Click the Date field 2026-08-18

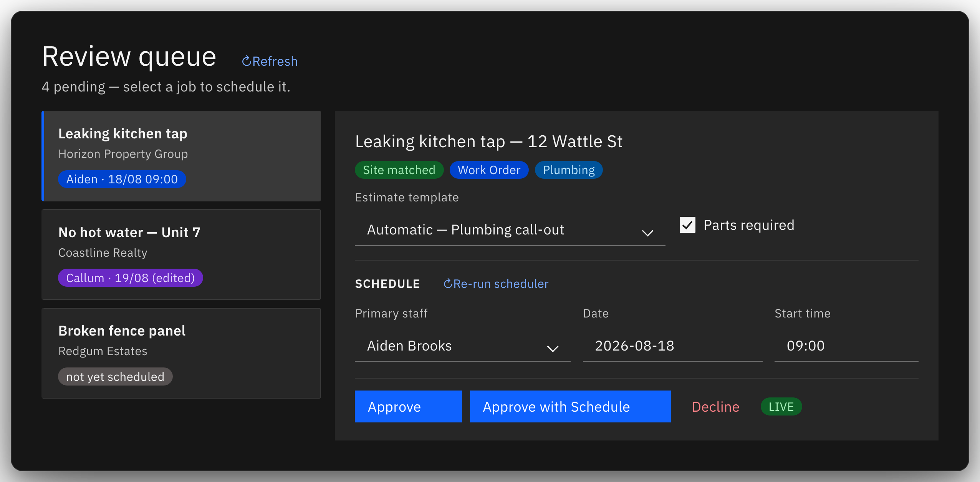point(672,346)
